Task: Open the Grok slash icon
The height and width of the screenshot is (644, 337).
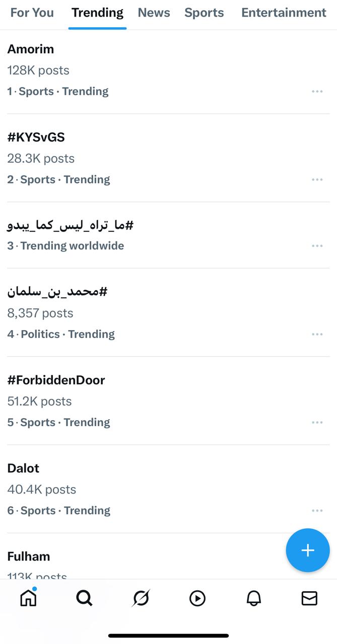Action: click(141, 598)
